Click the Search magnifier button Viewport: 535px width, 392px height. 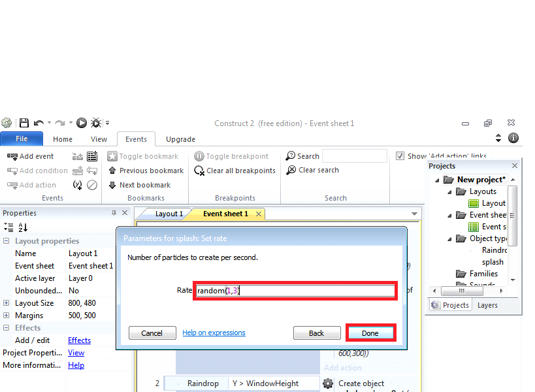tap(302, 156)
